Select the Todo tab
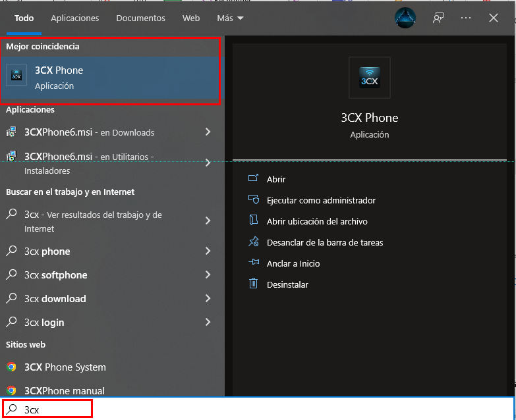516x420 pixels. 24,18
